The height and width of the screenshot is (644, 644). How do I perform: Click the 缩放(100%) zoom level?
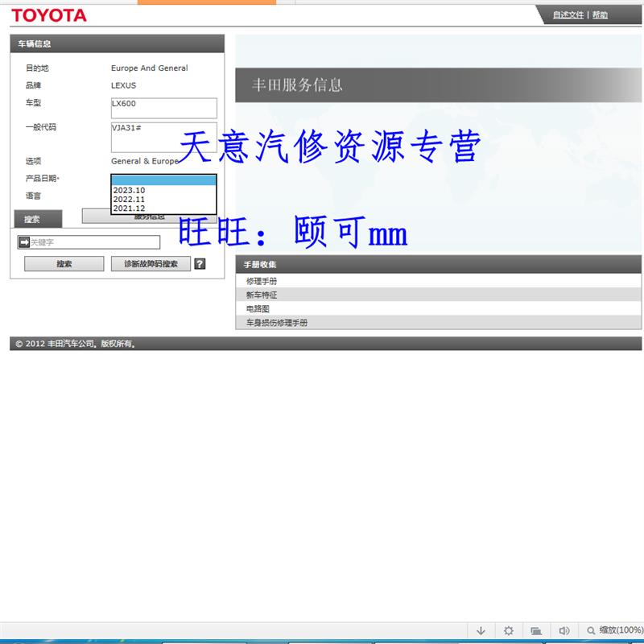click(621, 630)
